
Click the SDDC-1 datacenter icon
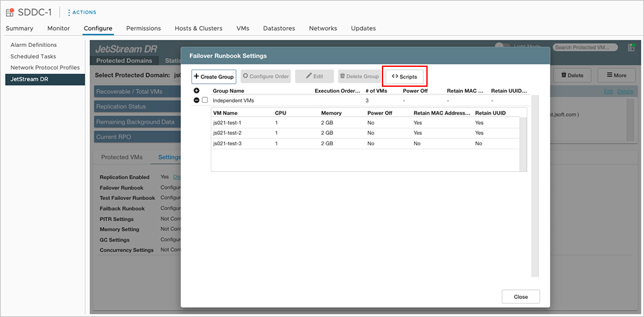tap(10, 12)
